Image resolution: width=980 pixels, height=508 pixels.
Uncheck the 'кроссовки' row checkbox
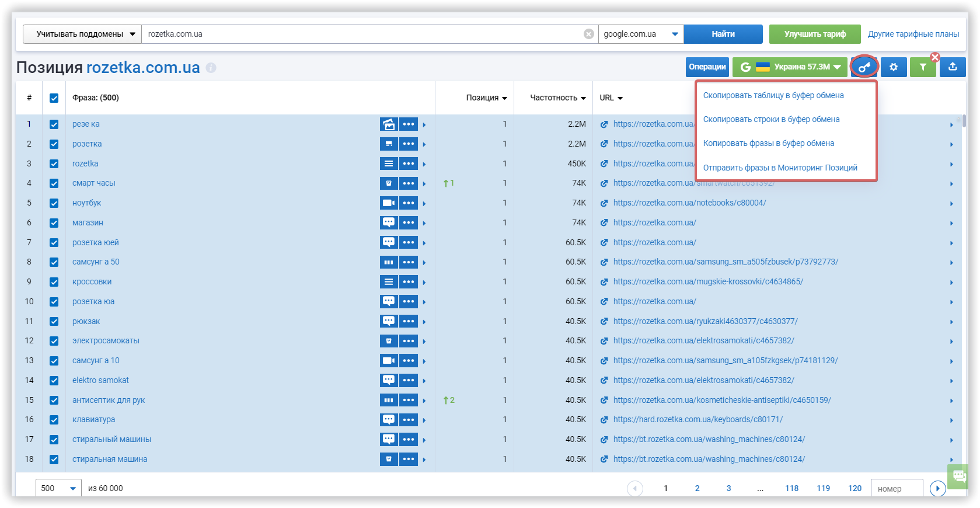tap(54, 282)
